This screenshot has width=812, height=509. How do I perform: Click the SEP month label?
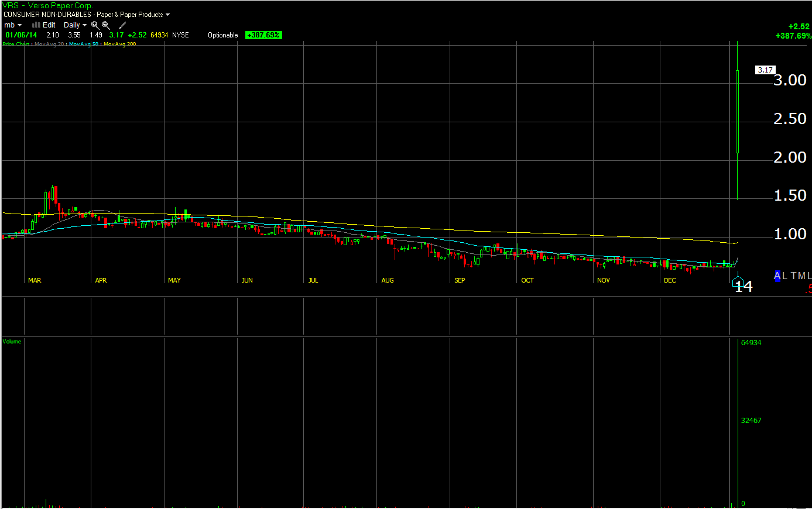click(x=460, y=281)
